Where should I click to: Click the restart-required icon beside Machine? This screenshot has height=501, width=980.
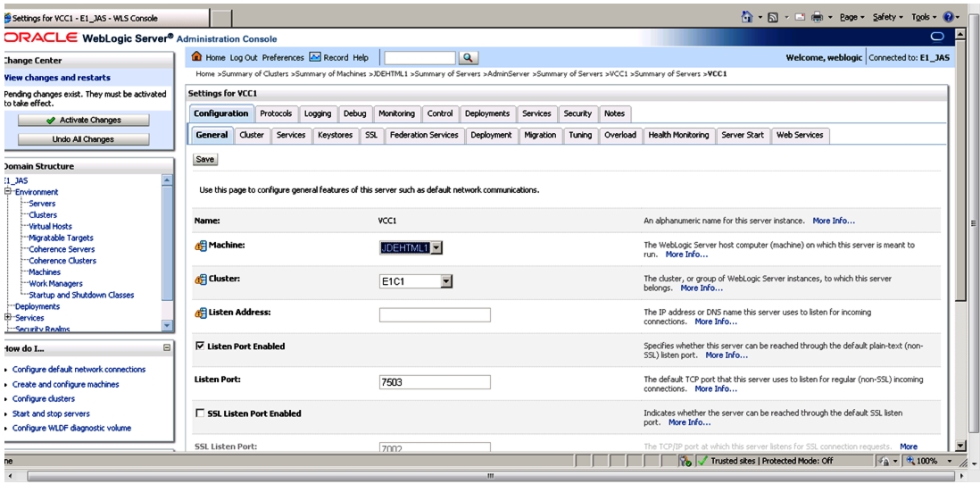click(201, 246)
